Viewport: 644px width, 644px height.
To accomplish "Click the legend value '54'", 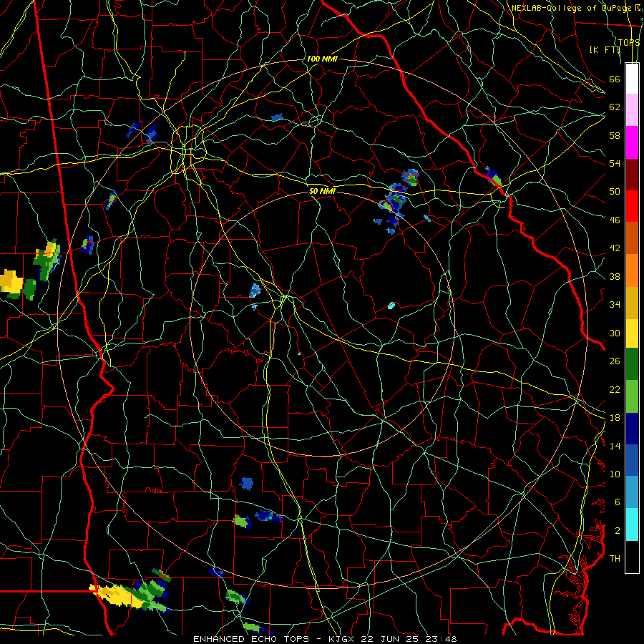I will coord(615,163).
